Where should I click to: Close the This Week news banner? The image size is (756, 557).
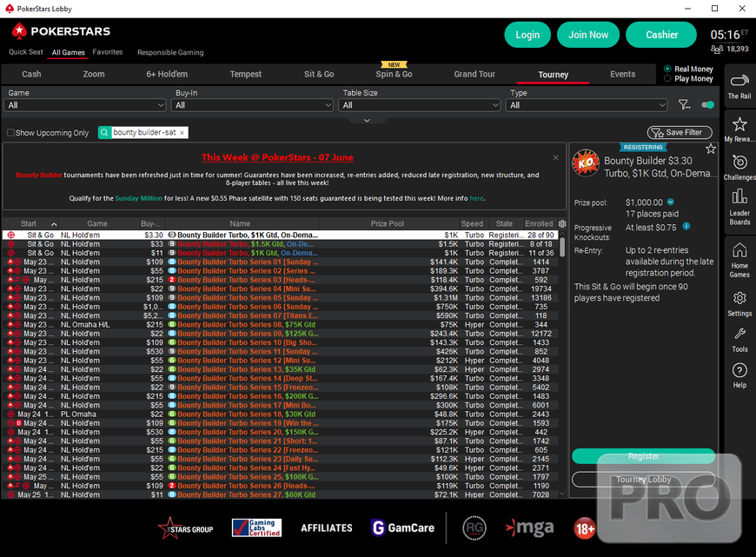[555, 157]
